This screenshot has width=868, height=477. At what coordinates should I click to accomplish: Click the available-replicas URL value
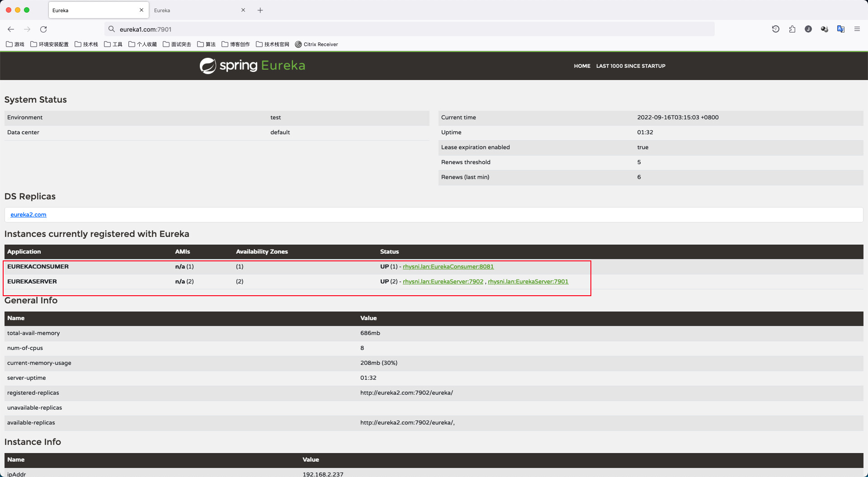[x=407, y=423]
